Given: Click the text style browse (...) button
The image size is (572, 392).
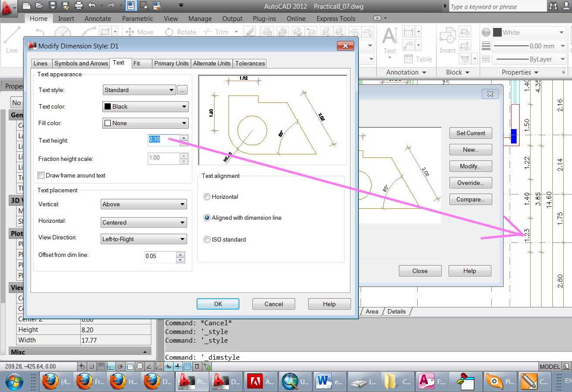Looking at the screenshot, I should 183,90.
